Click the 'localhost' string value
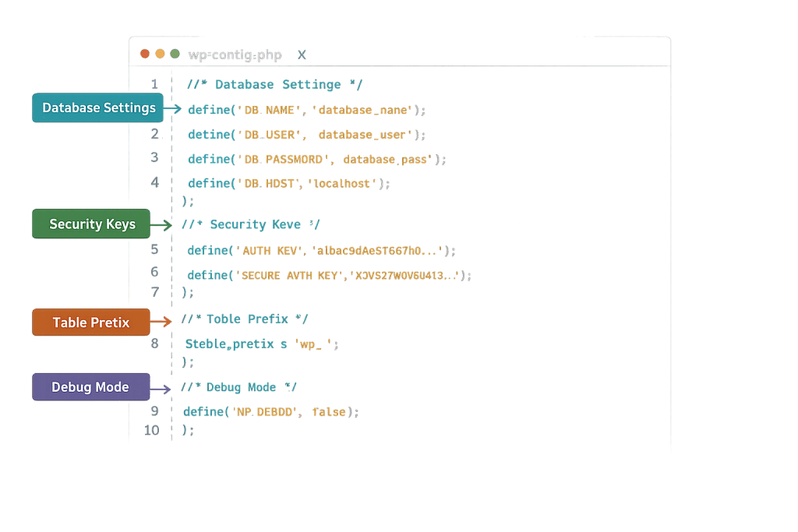 point(341,184)
